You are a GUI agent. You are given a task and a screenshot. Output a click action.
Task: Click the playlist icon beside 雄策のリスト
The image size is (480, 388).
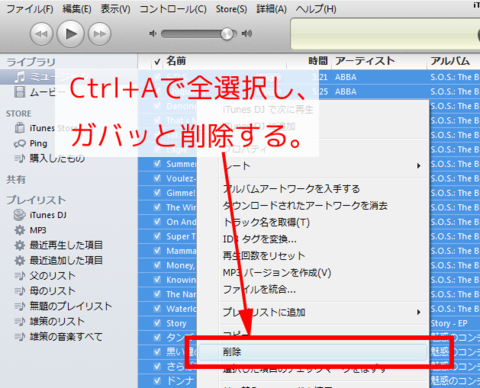point(20,321)
